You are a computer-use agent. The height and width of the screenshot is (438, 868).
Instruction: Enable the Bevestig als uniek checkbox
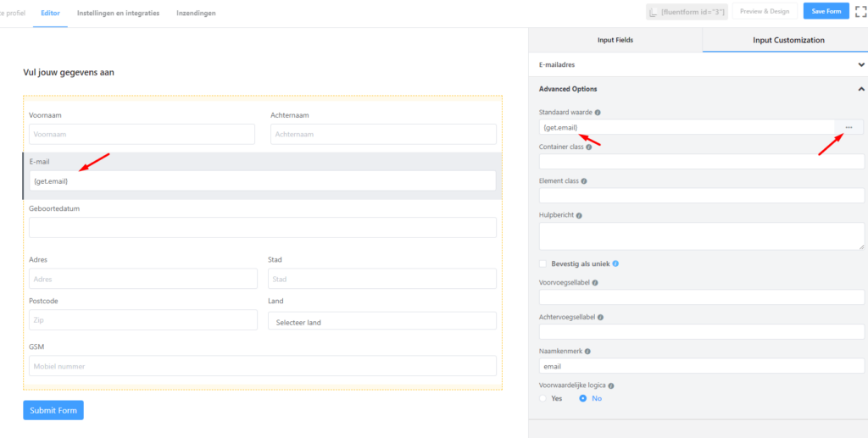click(542, 263)
